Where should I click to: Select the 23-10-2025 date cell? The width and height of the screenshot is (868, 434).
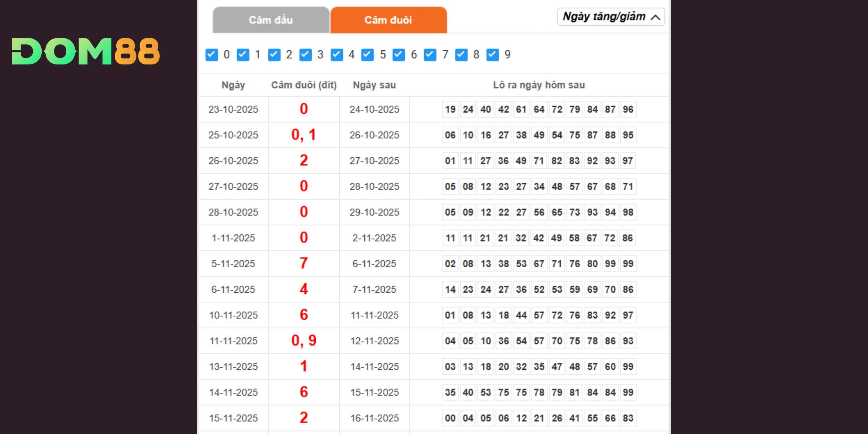pos(233,109)
